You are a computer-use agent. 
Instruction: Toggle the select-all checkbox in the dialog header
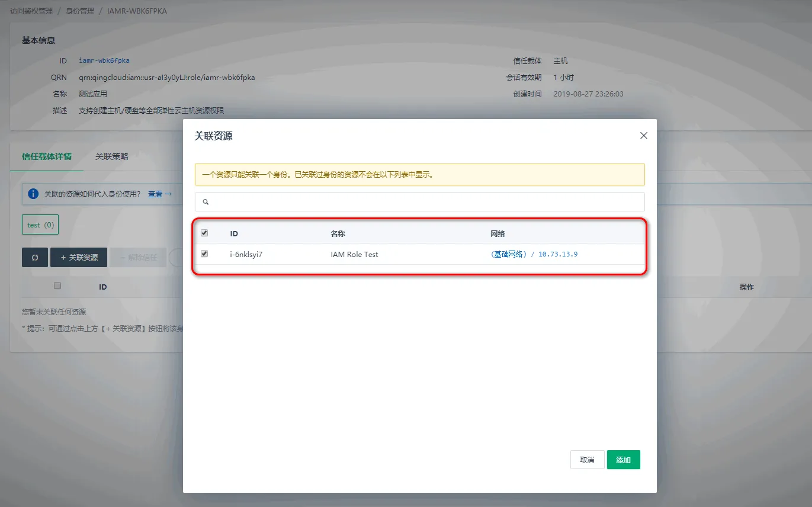click(204, 233)
